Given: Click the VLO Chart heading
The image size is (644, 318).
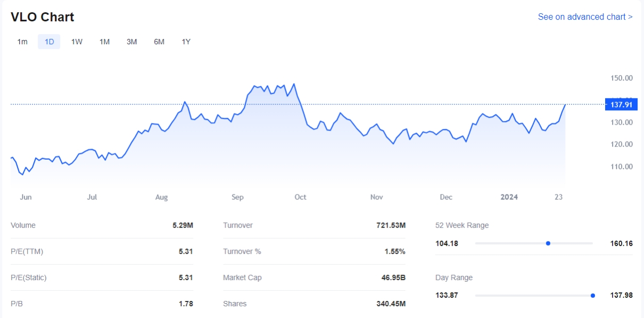Looking at the screenshot, I should [43, 17].
